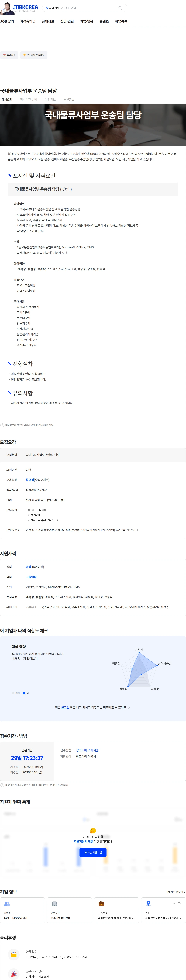The width and height of the screenshot is (186, 980).
Task: Click the 위치 map pin icon
Action: coord(148,904)
